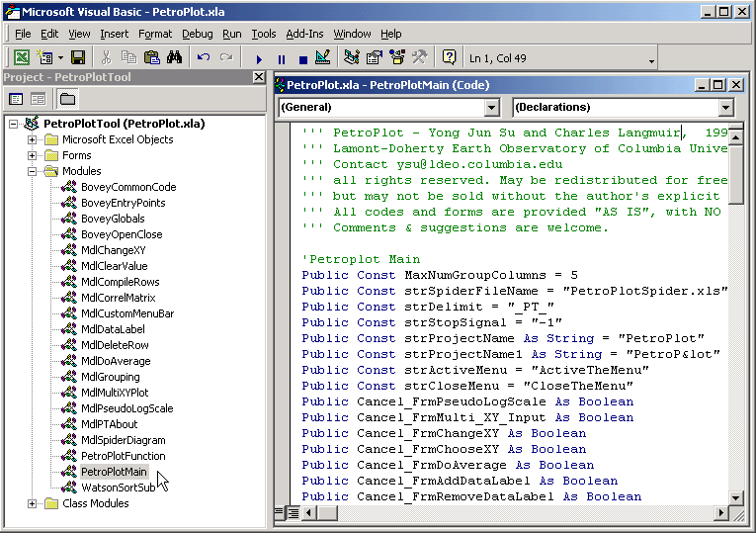Viewport: 756px width, 533px height.
Task: Click the Undo arrow icon
Action: [204, 58]
